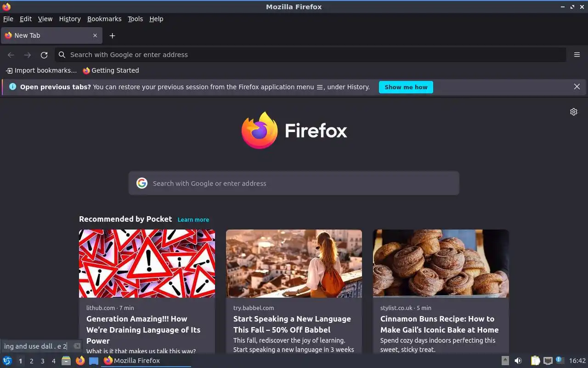588x368 pixels.
Task: Open the Bookmarks menu
Action: click(104, 19)
